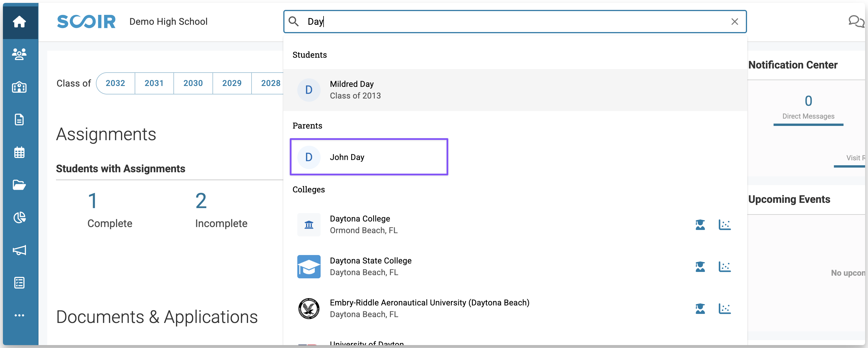This screenshot has width=868, height=348.
Task: Click the Direct Messages counter tab
Action: pos(808,107)
